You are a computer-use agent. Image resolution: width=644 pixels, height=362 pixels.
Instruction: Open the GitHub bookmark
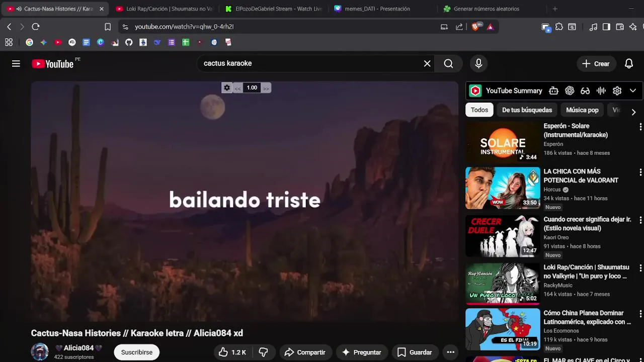[x=129, y=42]
